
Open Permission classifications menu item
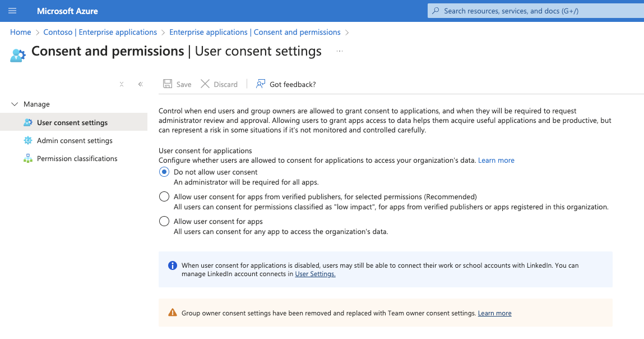pyautogui.click(x=77, y=158)
